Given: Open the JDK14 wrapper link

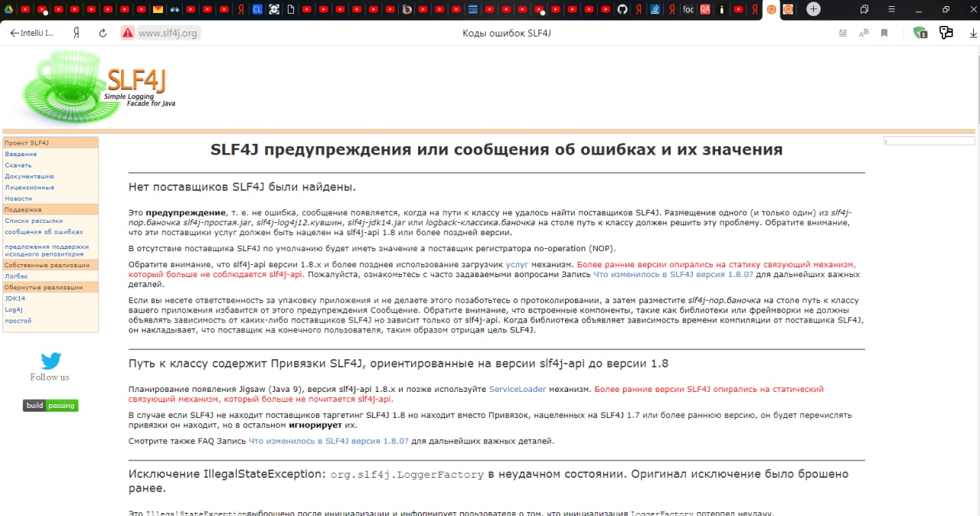Looking at the screenshot, I should pos(15,299).
